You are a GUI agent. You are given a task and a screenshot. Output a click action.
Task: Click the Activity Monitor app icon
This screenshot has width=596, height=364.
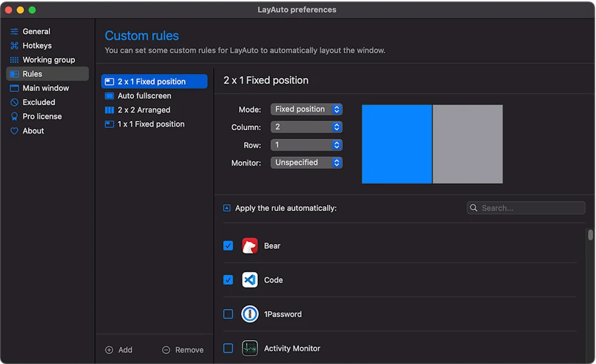coord(250,348)
